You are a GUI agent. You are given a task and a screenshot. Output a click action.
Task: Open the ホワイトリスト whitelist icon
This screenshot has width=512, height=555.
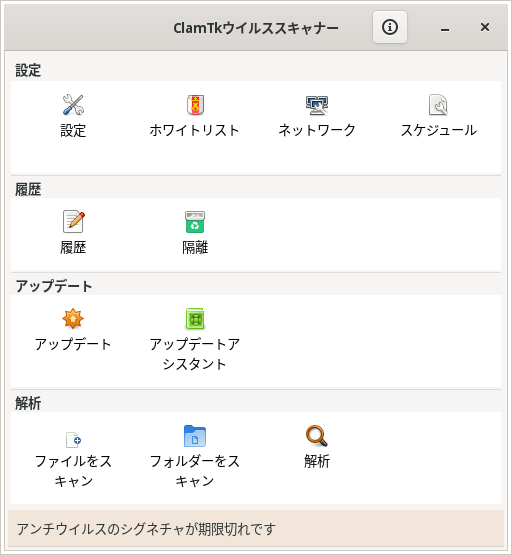pos(195,105)
